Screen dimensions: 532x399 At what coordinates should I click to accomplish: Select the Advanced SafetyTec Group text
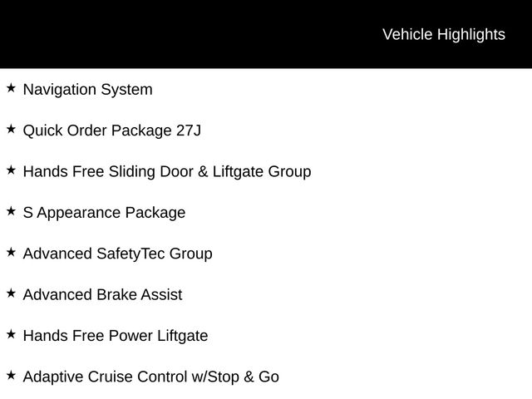(x=117, y=254)
